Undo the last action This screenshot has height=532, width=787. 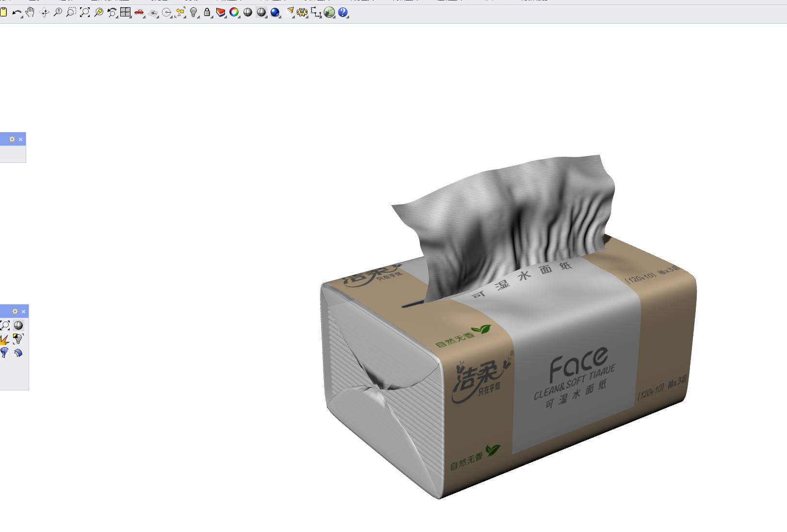pyautogui.click(x=16, y=12)
